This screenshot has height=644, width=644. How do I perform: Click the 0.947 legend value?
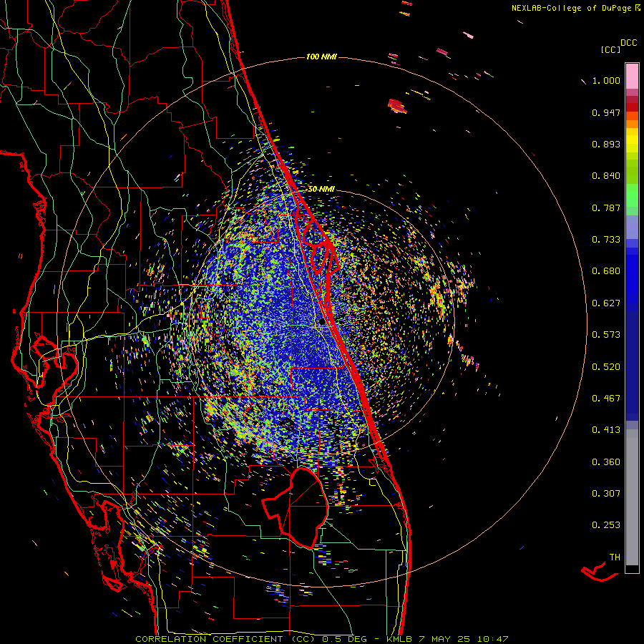click(606, 112)
